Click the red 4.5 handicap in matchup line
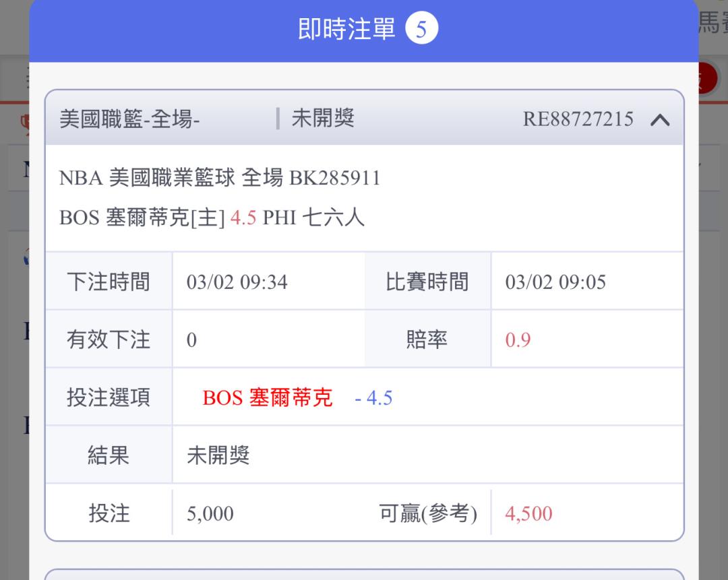The image size is (728, 580). pyautogui.click(x=243, y=218)
